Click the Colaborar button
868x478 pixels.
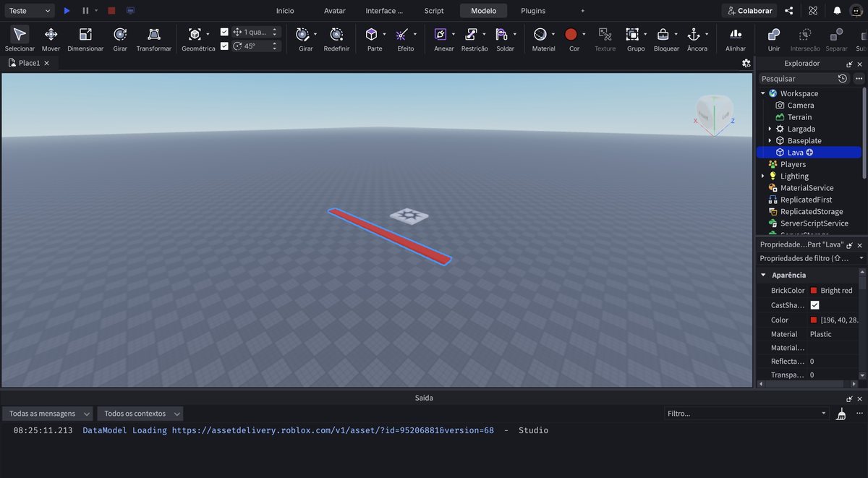pyautogui.click(x=749, y=11)
